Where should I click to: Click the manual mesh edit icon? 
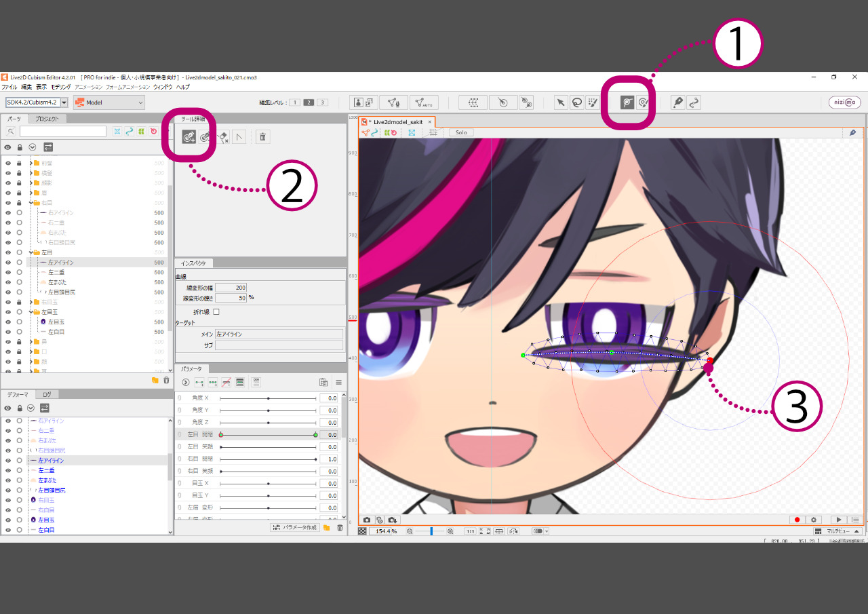(393, 102)
